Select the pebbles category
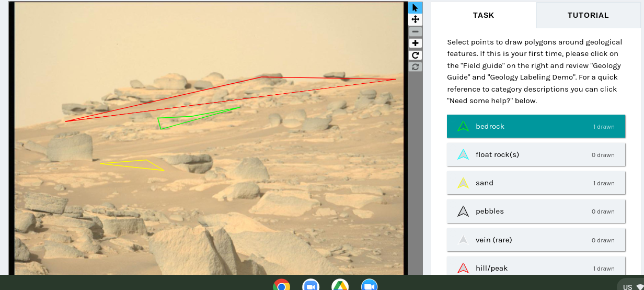Screen dimensions: 644x290 point(536,211)
